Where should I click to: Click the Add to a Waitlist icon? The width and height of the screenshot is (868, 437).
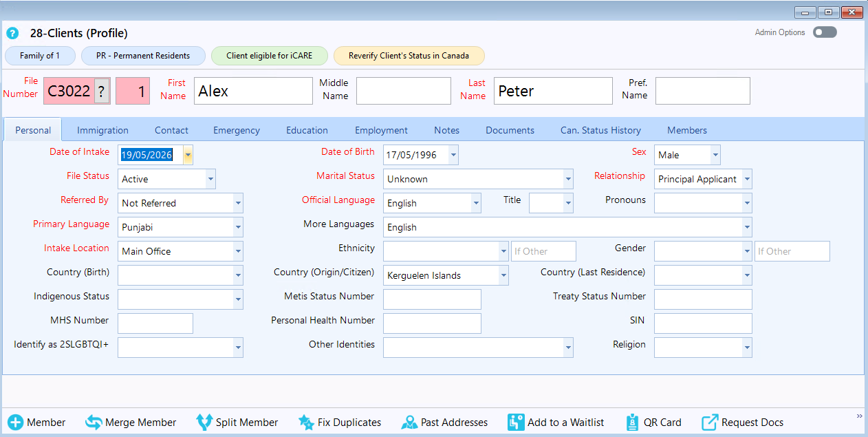pyautogui.click(x=516, y=423)
